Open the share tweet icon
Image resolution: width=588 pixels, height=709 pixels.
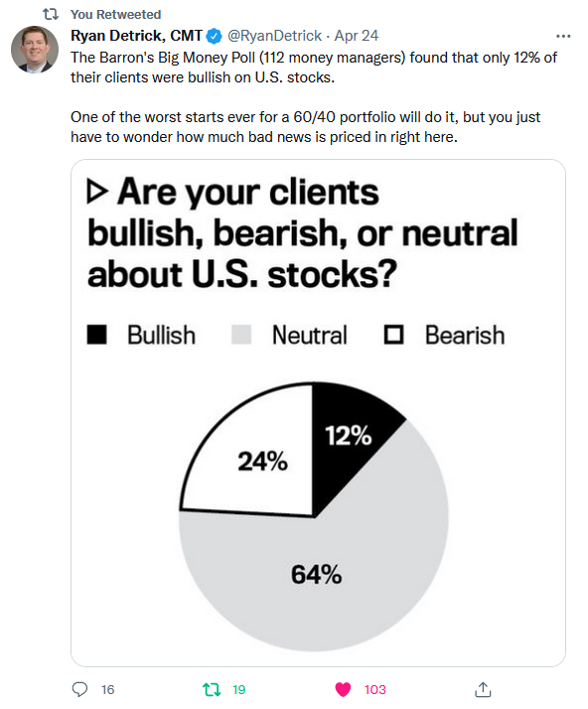coord(483,689)
